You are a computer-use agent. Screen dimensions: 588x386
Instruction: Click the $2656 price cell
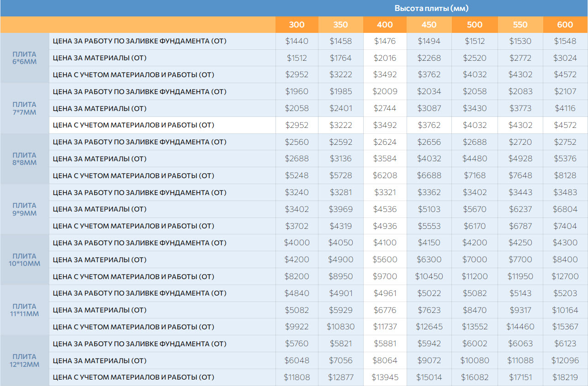pyautogui.click(x=429, y=142)
